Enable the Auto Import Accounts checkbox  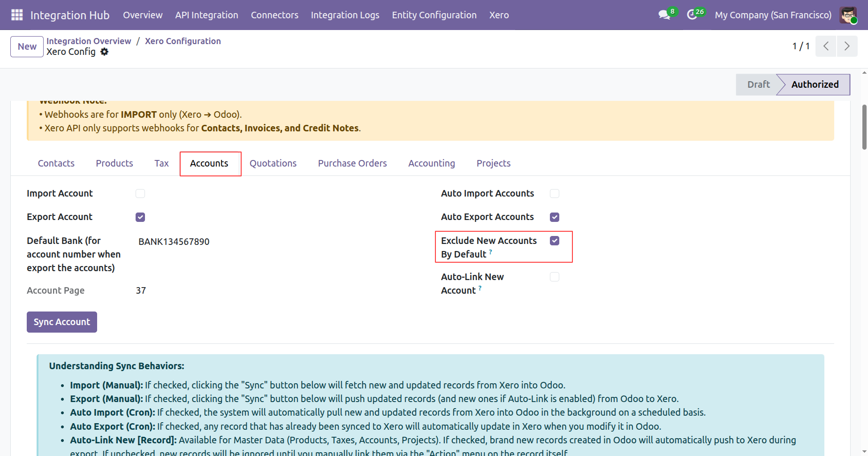[x=555, y=193]
